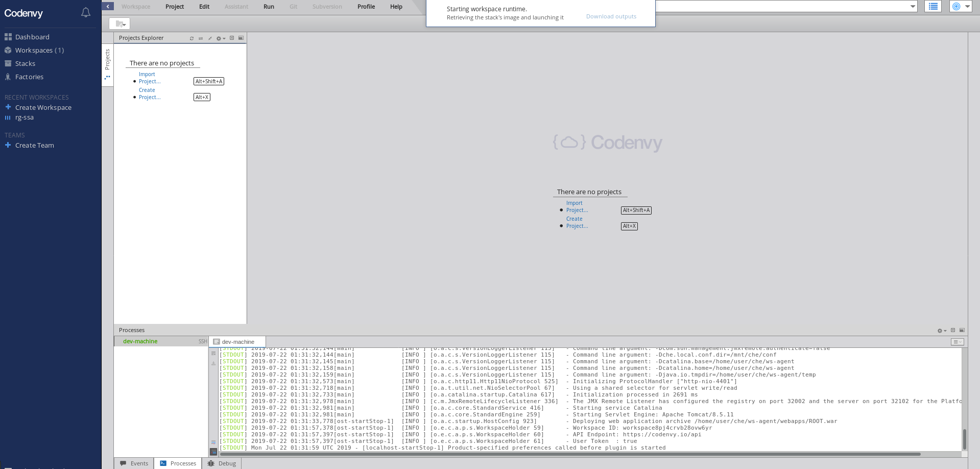Click the blue target circle icon
Screen dimensions: 980x469
(957, 6)
